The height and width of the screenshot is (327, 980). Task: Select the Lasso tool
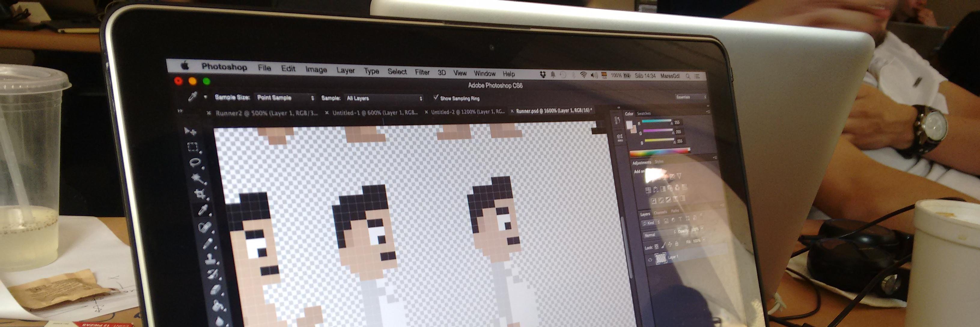[196, 163]
